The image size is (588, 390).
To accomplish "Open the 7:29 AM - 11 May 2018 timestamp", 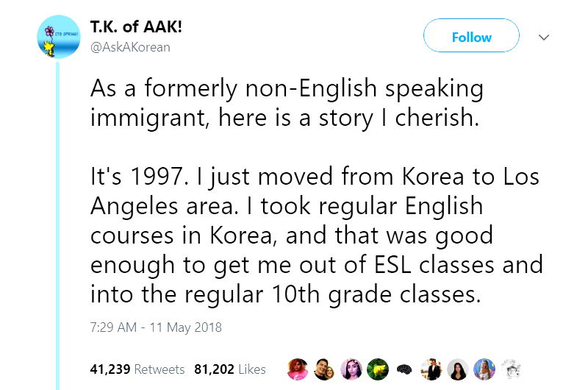I will coord(156,327).
